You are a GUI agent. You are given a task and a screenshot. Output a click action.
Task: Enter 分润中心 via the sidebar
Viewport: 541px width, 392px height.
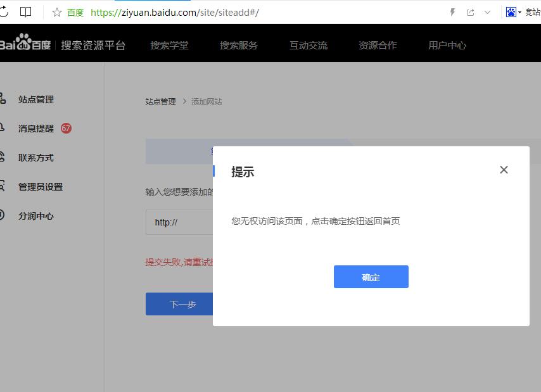(37, 216)
